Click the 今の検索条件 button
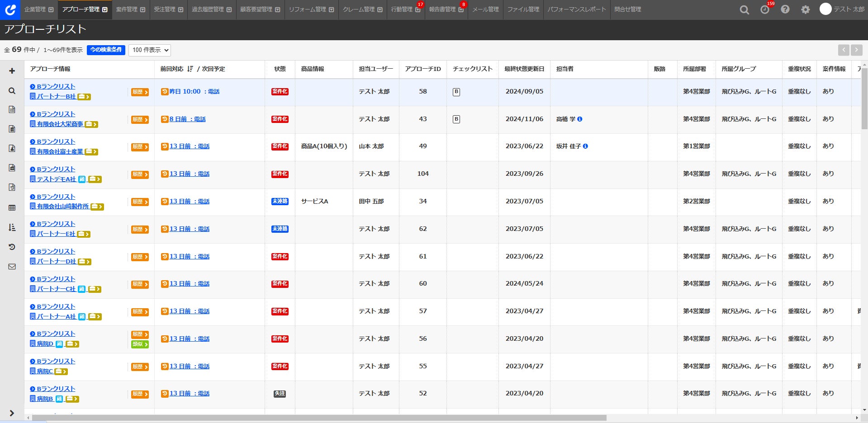 pyautogui.click(x=106, y=50)
